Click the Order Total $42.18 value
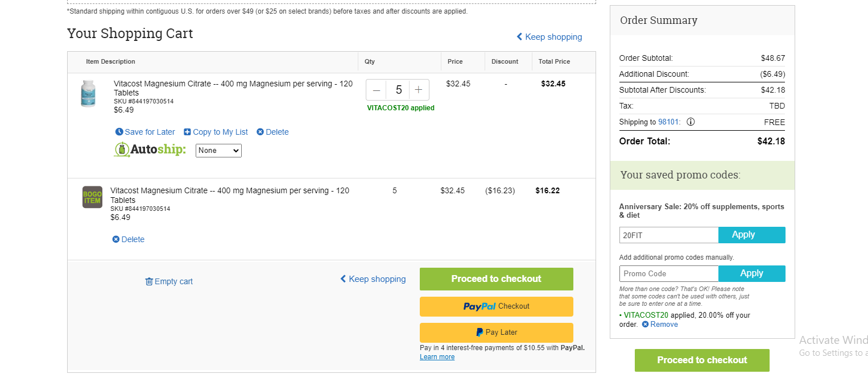Image resolution: width=868 pixels, height=374 pixels. [771, 141]
